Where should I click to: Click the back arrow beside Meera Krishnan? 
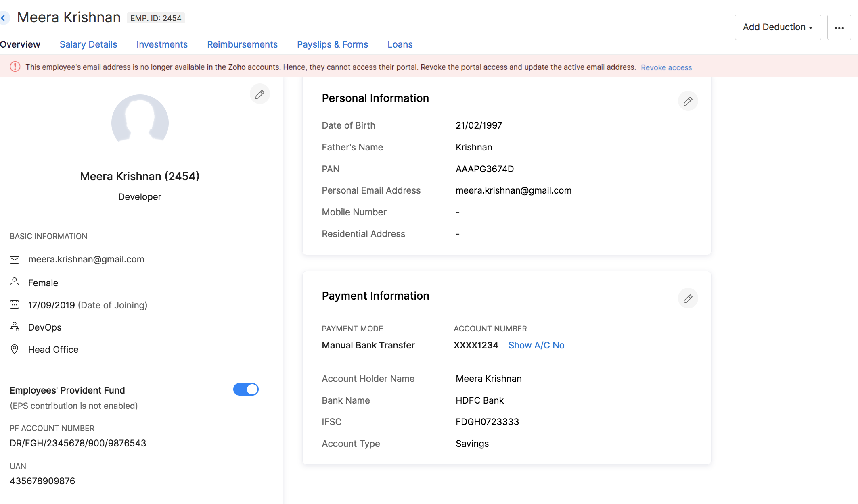tap(4, 18)
